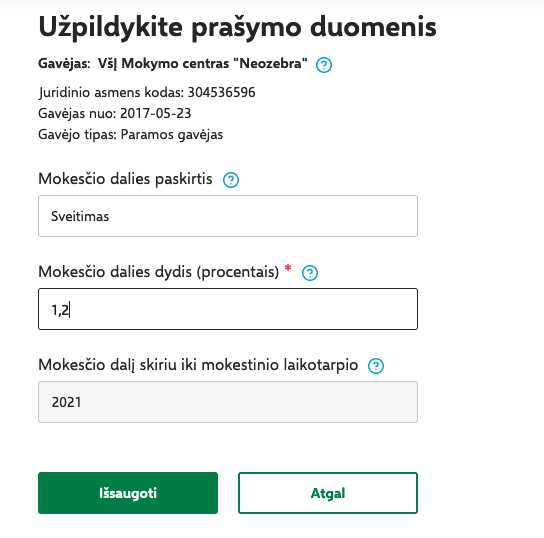Viewport: 544px width, 538px height.
Task: Save the request with Išsaugoti button
Action: pyautogui.click(x=128, y=493)
